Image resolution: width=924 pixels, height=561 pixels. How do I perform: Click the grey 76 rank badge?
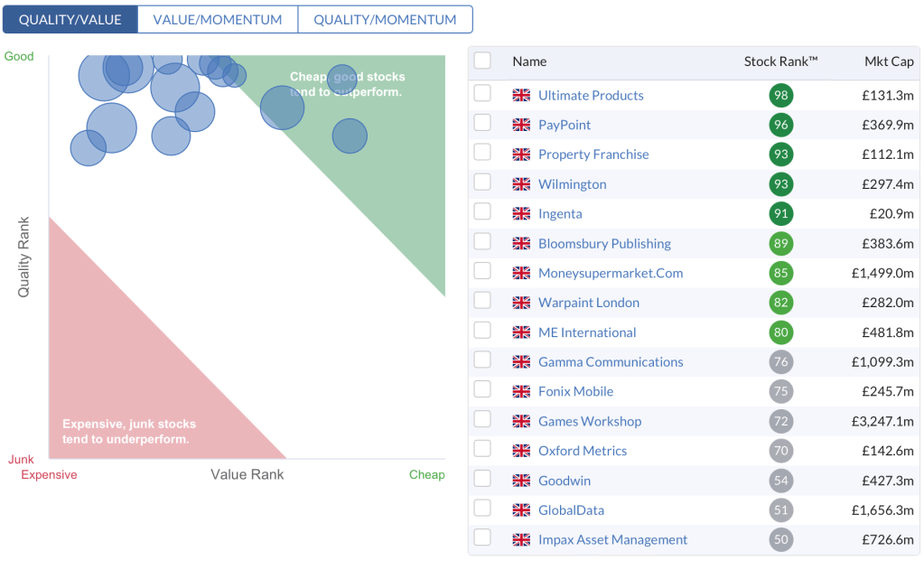click(780, 362)
